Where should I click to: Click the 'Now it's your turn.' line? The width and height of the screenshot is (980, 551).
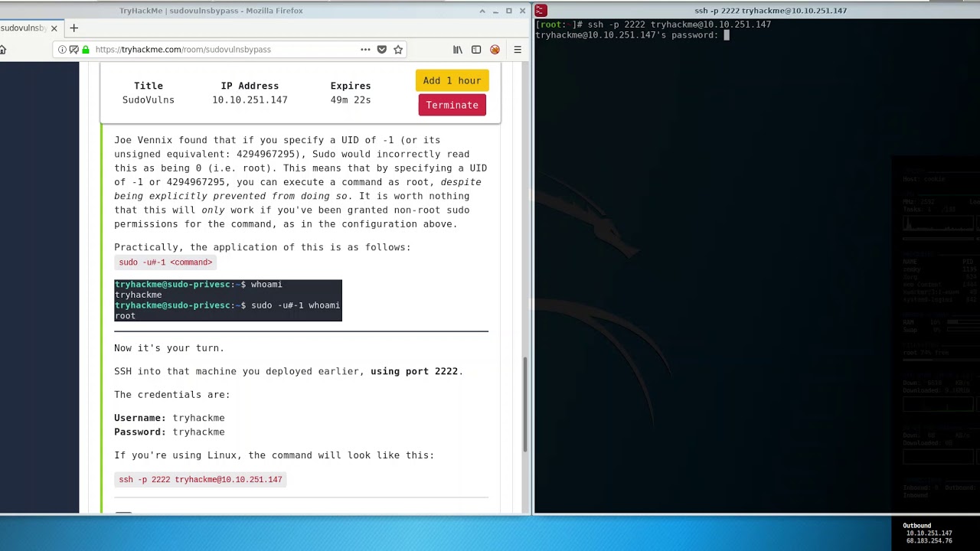click(169, 348)
